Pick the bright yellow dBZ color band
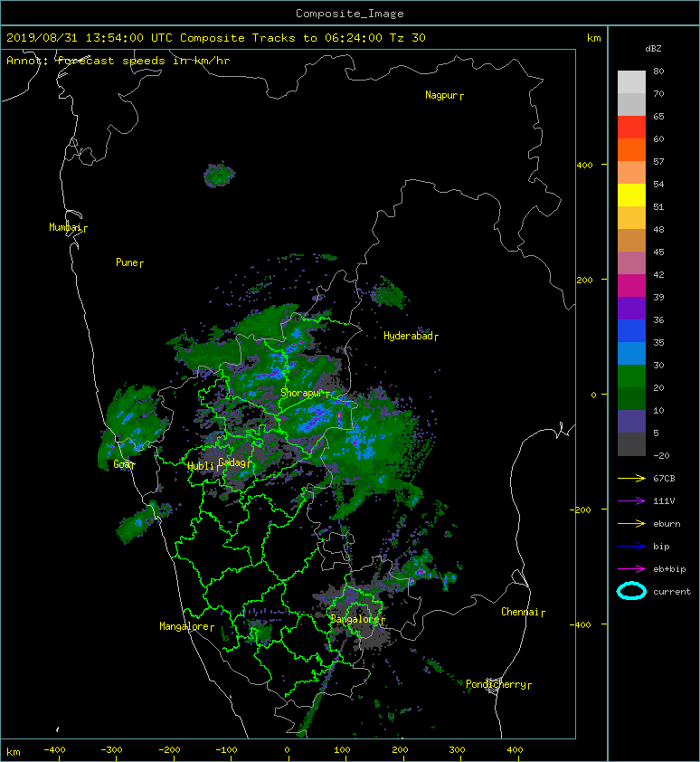 pos(631,195)
